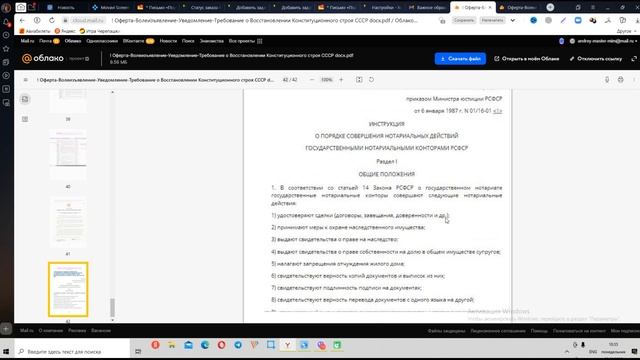640x360 pixels.
Task: Show page thumbnails panel in sidebar
Action: [25, 99]
